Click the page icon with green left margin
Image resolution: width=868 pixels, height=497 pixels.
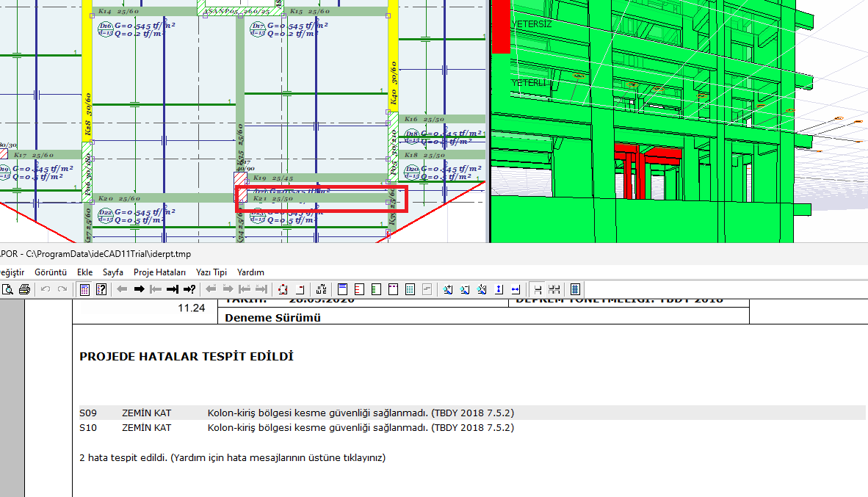coord(377,289)
